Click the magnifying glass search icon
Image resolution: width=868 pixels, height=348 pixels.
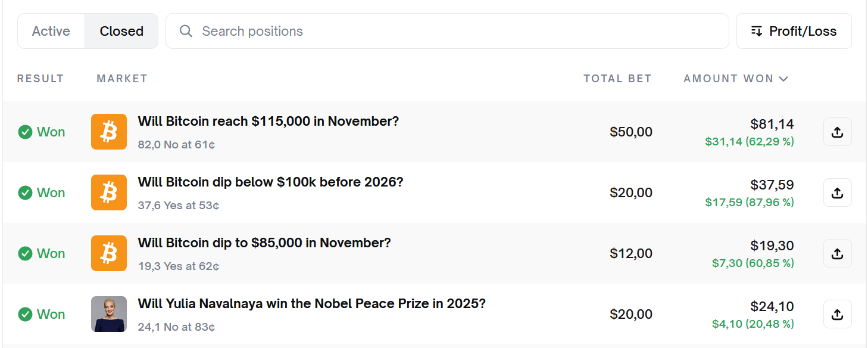[x=186, y=31]
